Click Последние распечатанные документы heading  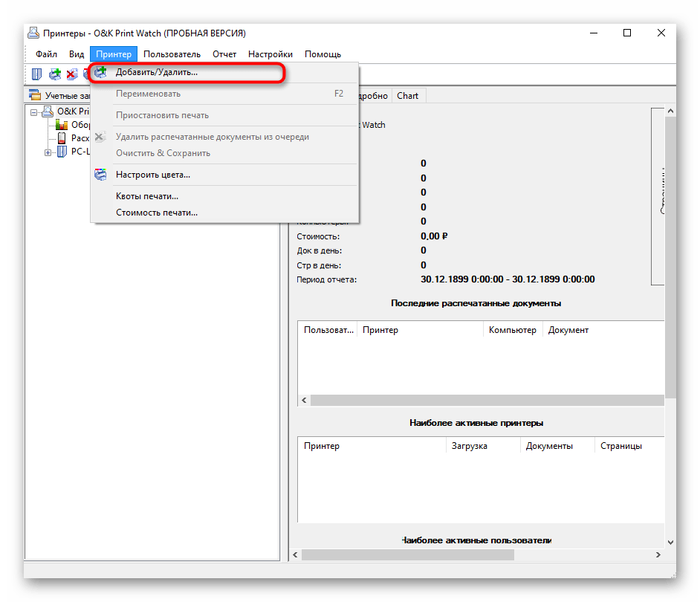pyautogui.click(x=476, y=303)
